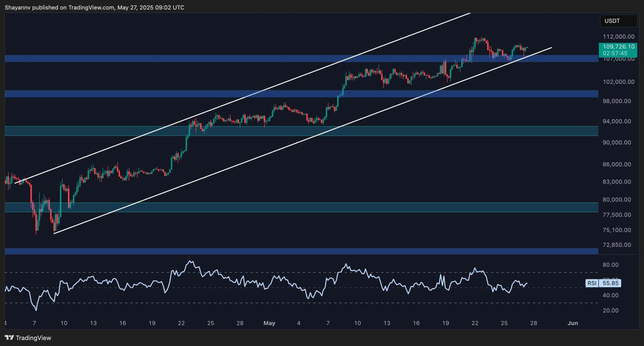Select the bottom blue zone below 72,850
644x346 pixels.
pos(302,251)
